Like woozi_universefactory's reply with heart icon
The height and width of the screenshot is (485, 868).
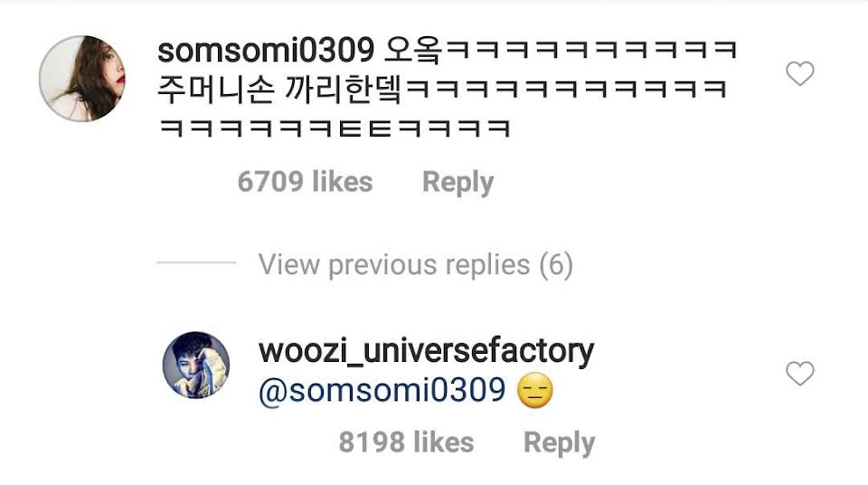(x=800, y=373)
